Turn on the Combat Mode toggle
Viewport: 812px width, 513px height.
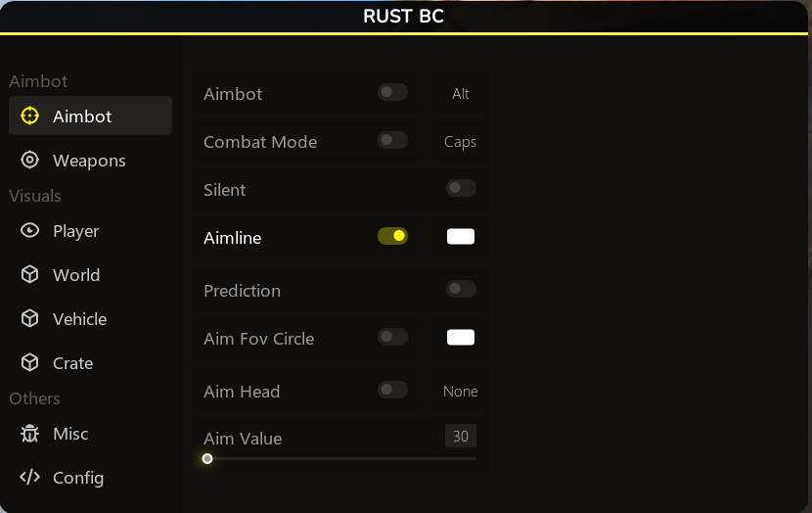pyautogui.click(x=392, y=140)
